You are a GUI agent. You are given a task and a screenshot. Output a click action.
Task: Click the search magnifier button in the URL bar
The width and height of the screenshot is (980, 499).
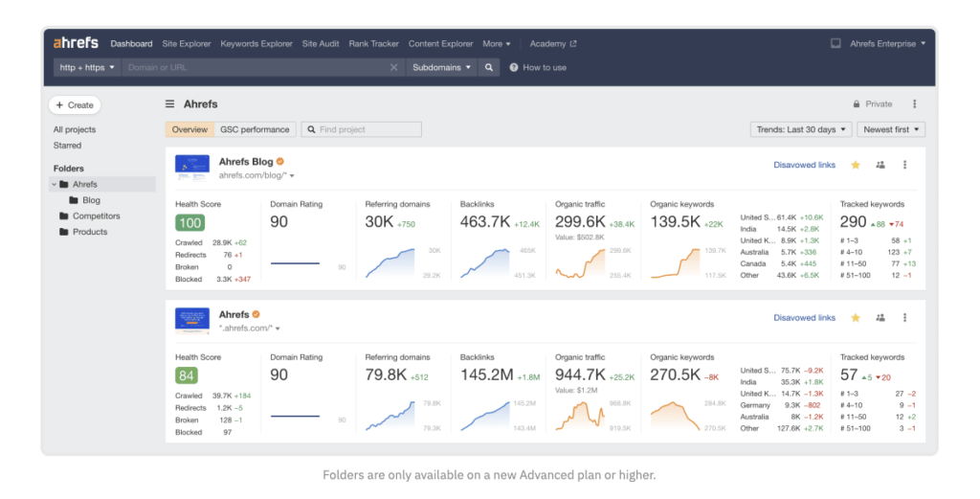pyautogui.click(x=489, y=68)
